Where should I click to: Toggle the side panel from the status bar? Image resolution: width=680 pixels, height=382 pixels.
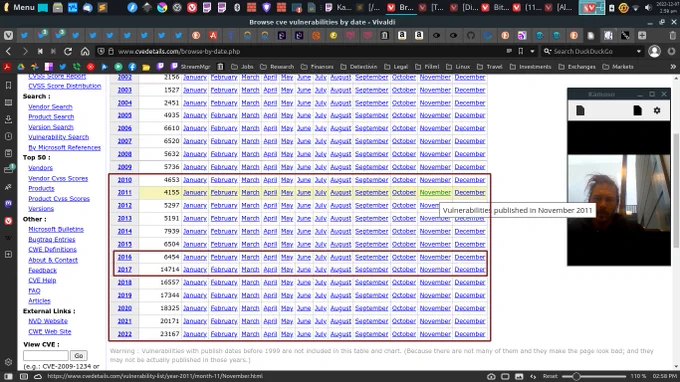click(8, 376)
